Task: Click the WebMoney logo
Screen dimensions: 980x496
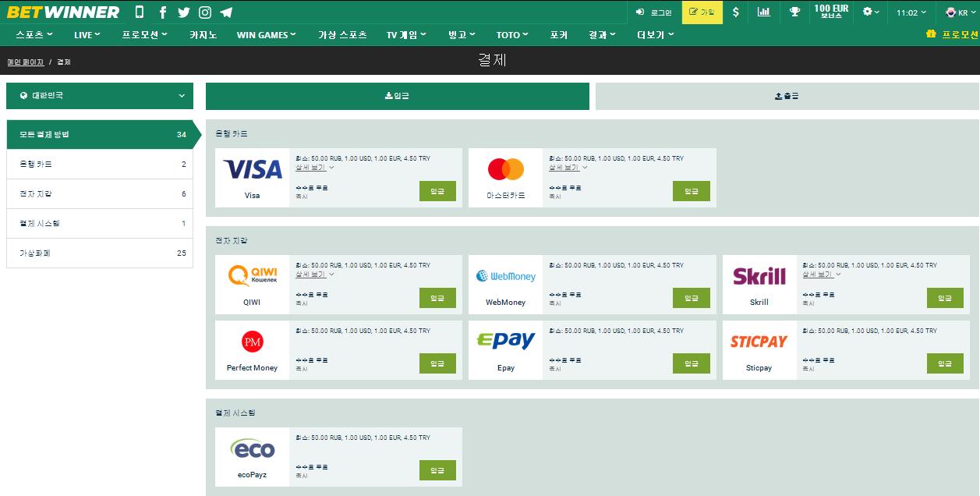Action: (506, 276)
